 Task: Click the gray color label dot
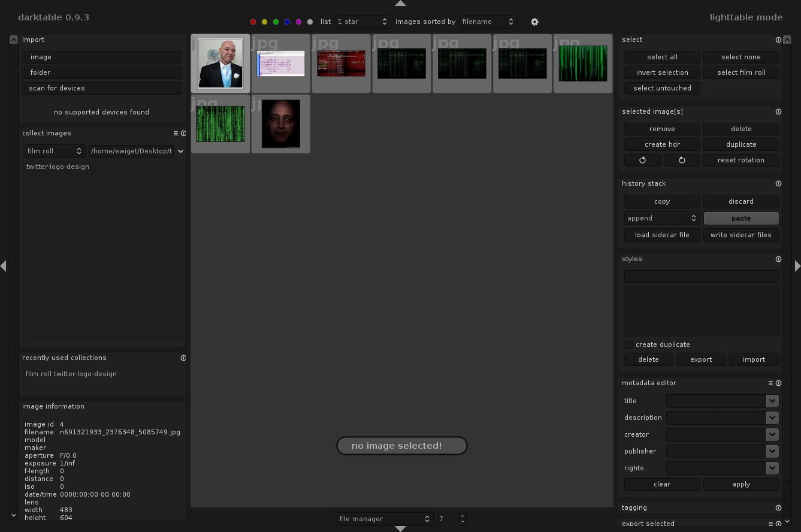310,22
